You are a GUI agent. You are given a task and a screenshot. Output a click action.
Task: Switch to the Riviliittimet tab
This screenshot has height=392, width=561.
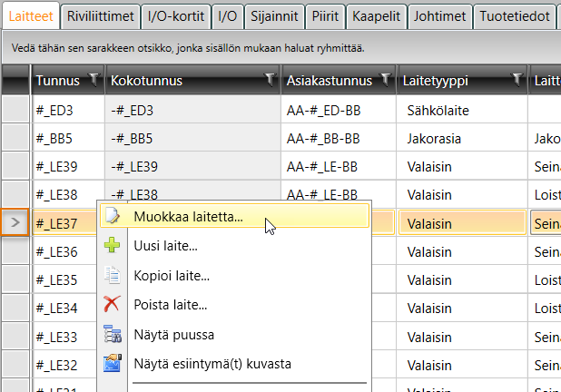[102, 15]
